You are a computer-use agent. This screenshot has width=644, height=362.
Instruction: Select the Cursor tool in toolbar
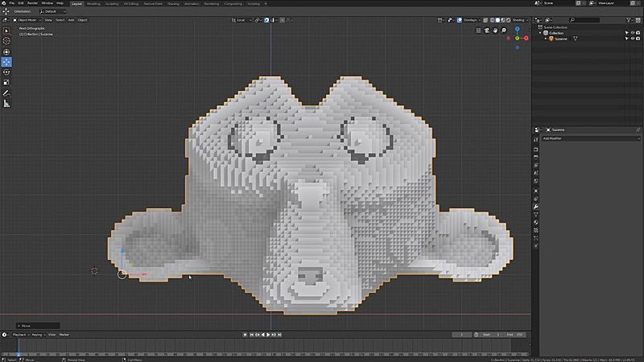6,41
